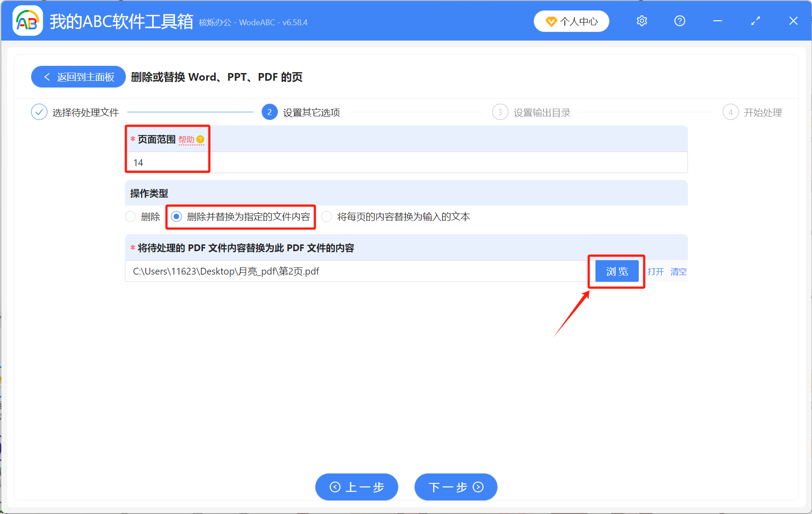Image resolution: width=812 pixels, height=514 pixels.
Task: Click the left arrow inside 上一步 button
Action: [x=335, y=487]
